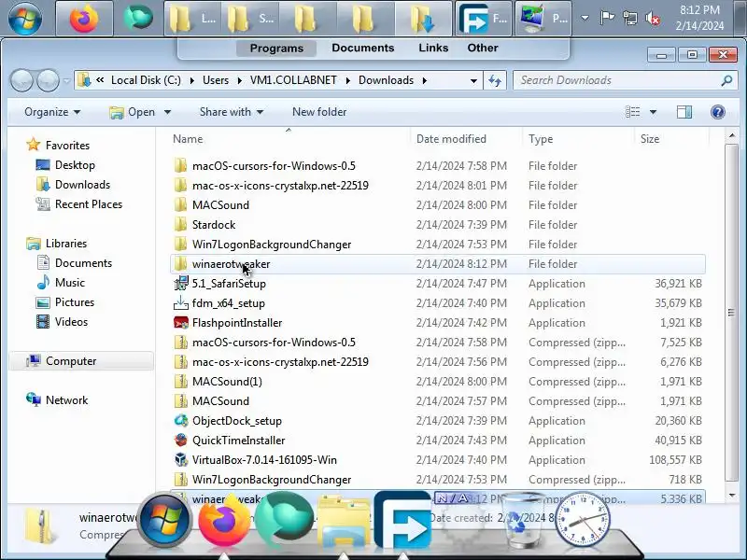The image size is (747, 560).
Task: Select Downloads in the Favorites sidebar
Action: tap(73, 185)
